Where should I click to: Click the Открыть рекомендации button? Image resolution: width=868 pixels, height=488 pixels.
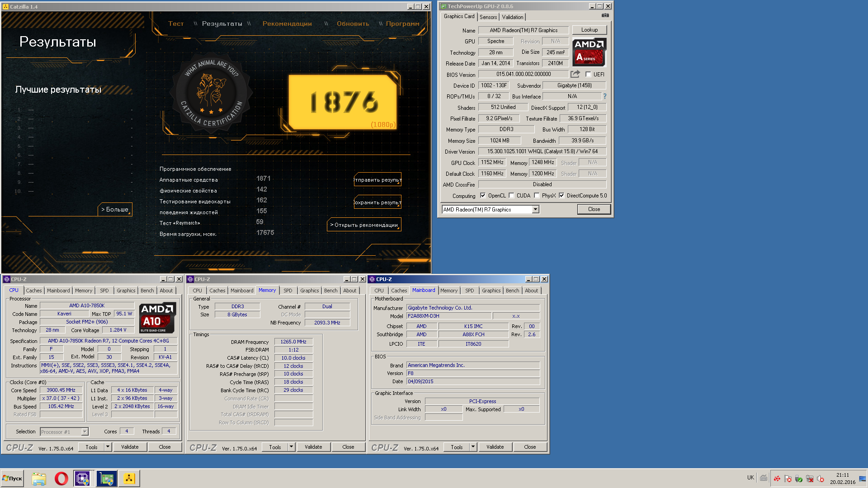364,225
